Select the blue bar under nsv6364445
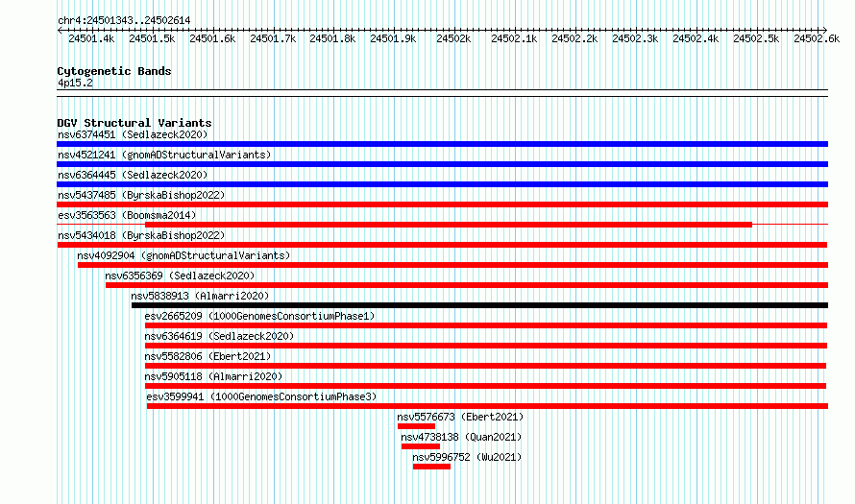 pyautogui.click(x=442, y=184)
